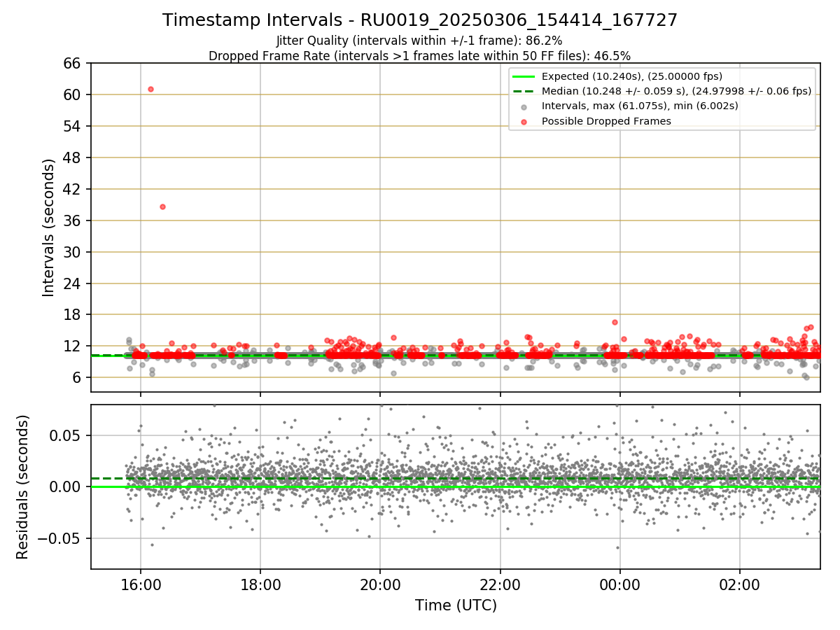Click the gray dot marker in the legend
840x630 pixels.
(524, 106)
